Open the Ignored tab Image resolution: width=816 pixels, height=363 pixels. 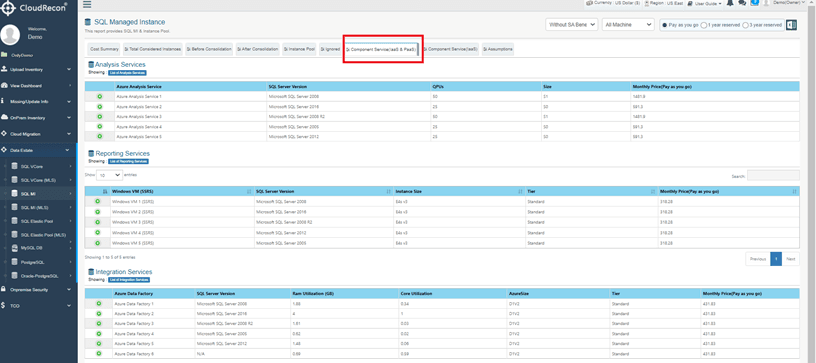point(330,49)
